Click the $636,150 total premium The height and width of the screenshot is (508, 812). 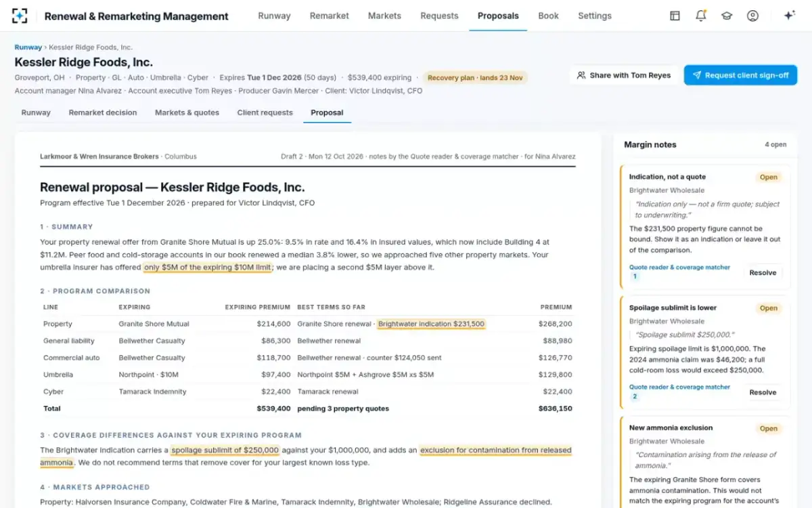click(x=555, y=408)
